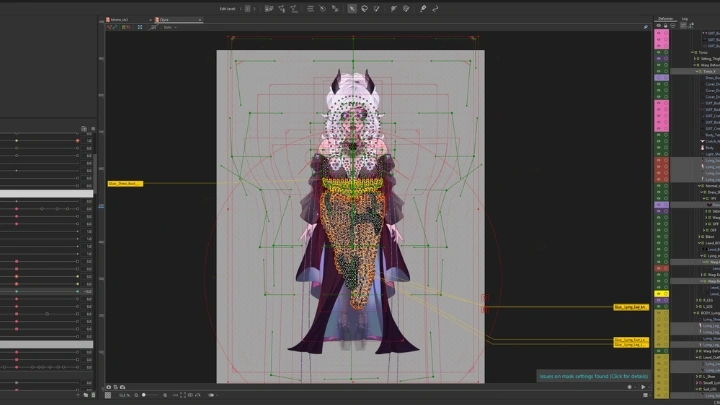Toggle visibility of the L_Shoe row

[658, 376]
